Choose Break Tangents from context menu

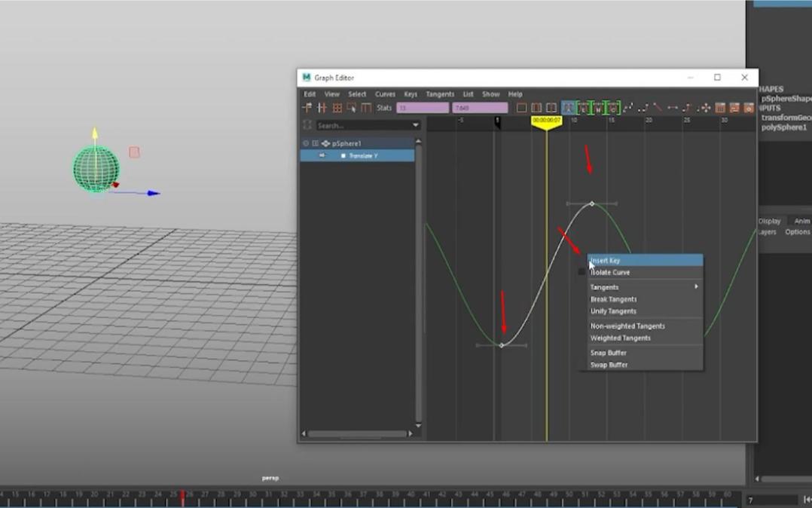pos(646,299)
